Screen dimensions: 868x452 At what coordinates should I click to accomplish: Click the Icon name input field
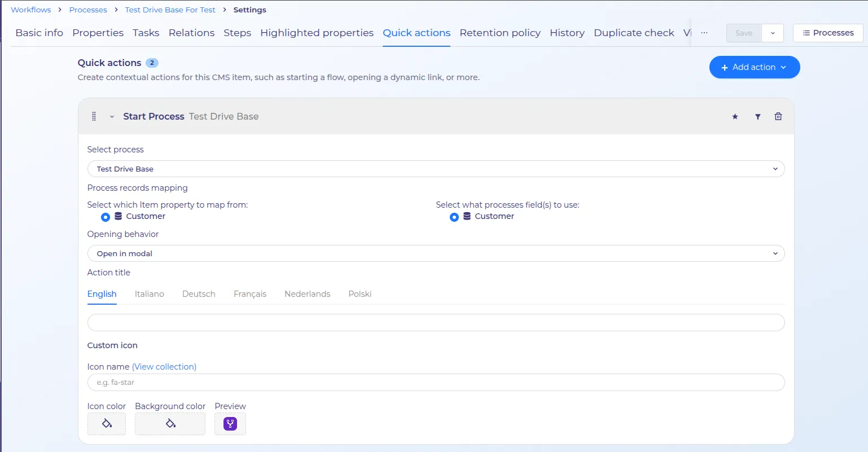(x=436, y=382)
